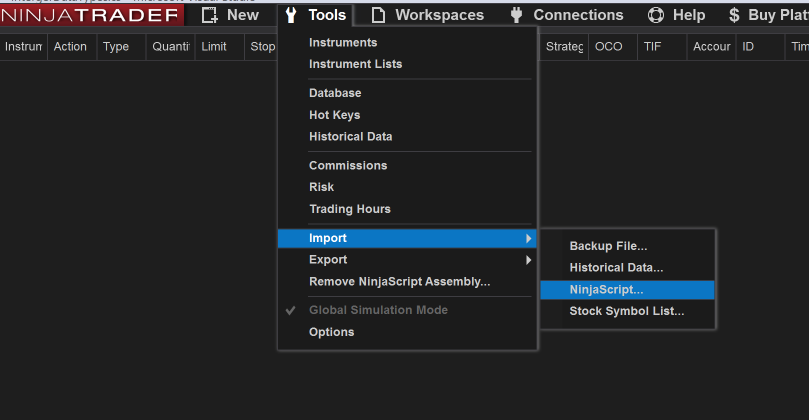Click the Account column header
Viewport: 809px width, 420px height.
point(711,46)
